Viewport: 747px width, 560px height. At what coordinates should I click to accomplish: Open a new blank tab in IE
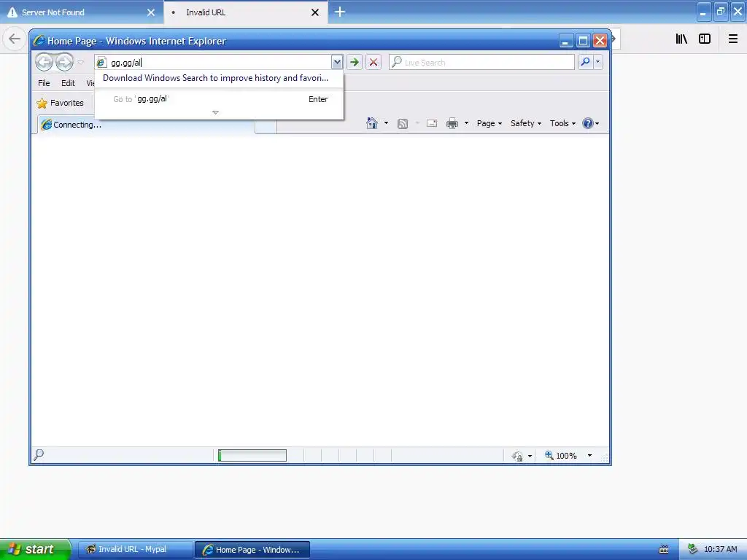click(266, 127)
